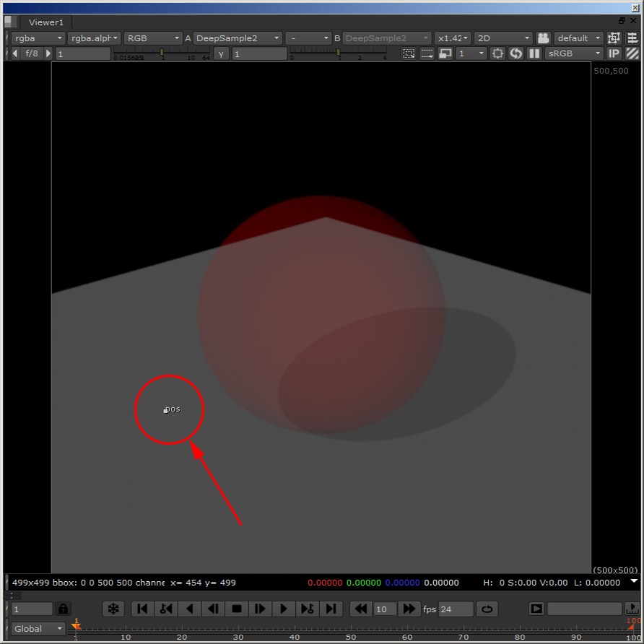Click the pos sample point in viewer
This screenshot has width=644, height=644.
(166, 411)
